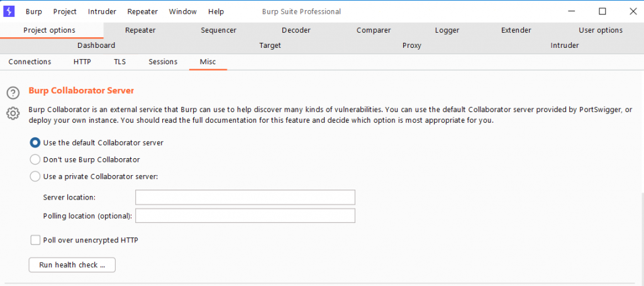Open the Burp menu
Viewport: 644px width, 286px height.
[34, 11]
